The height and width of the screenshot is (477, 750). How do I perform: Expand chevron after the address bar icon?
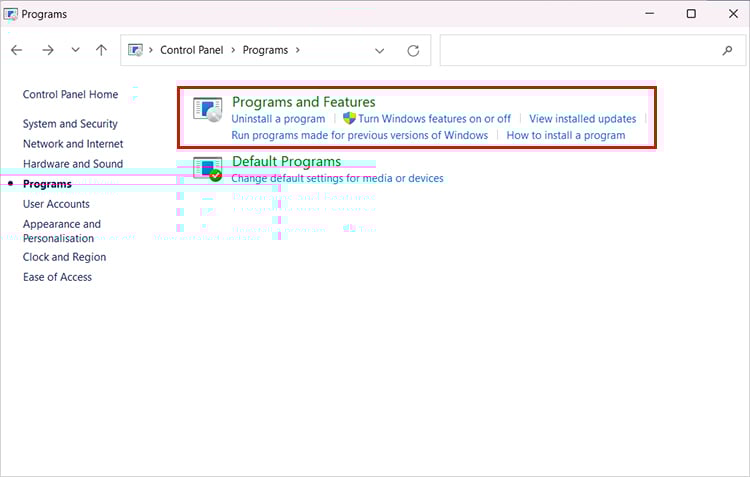[x=151, y=50]
